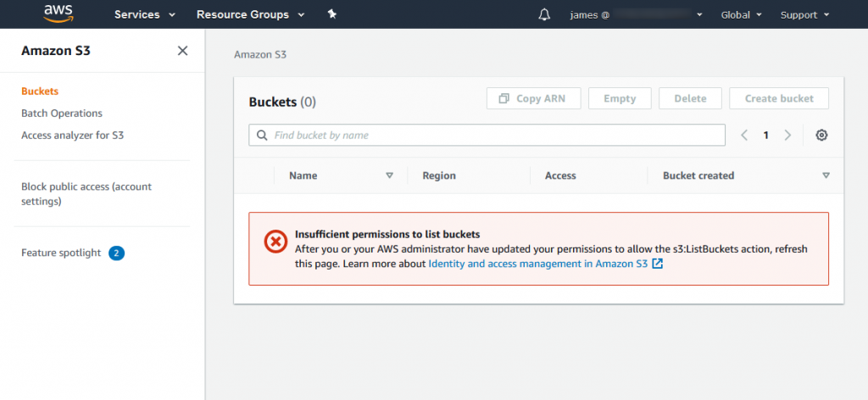Click the Buckets (0) heading
Screen dimensions: 868x400
coord(282,102)
